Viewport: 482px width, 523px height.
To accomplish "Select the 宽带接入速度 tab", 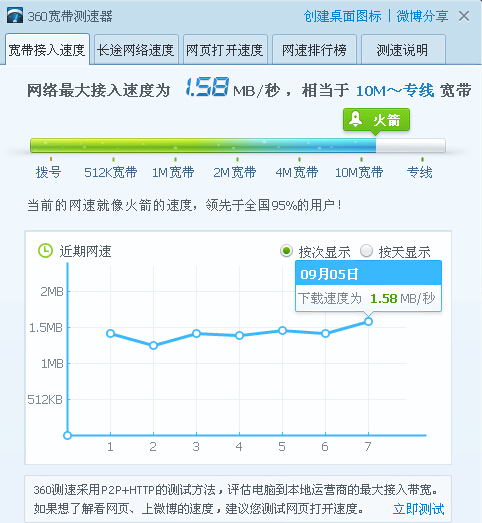I will (47, 50).
